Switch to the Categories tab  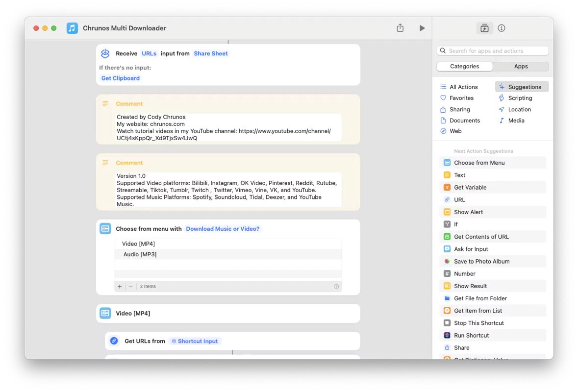tap(464, 67)
